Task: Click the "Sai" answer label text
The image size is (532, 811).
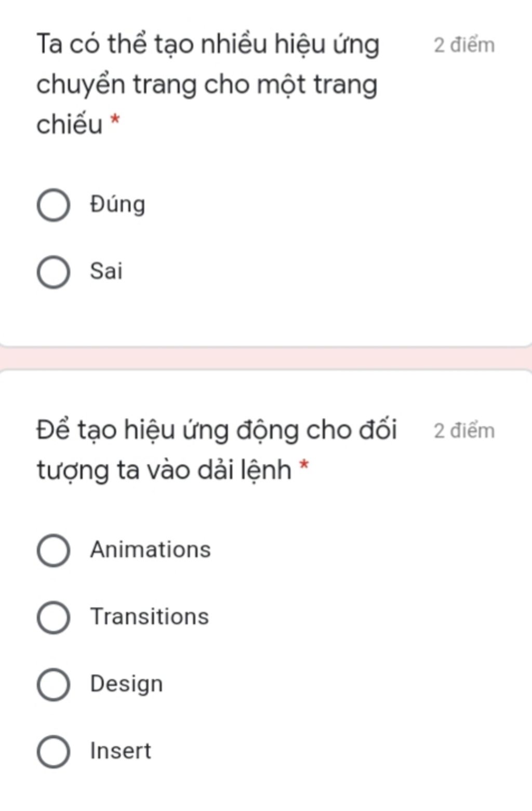Action: click(106, 271)
